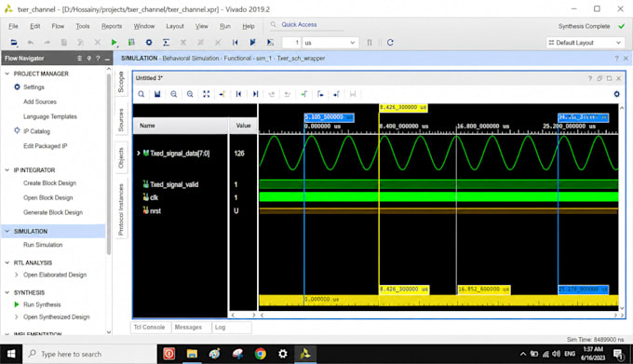The image size is (633, 364).
Task: Collapse the RTL ANALYSIS section
Action: [7, 263]
